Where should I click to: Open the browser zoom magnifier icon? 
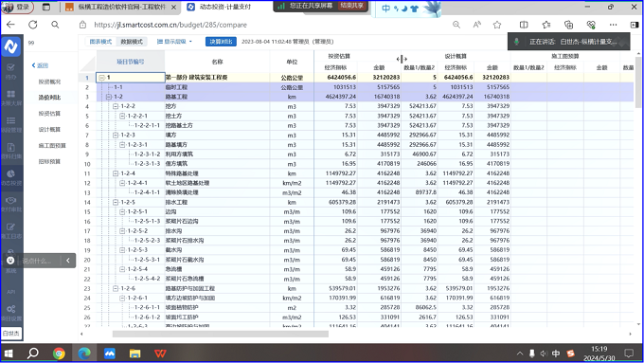click(x=456, y=25)
